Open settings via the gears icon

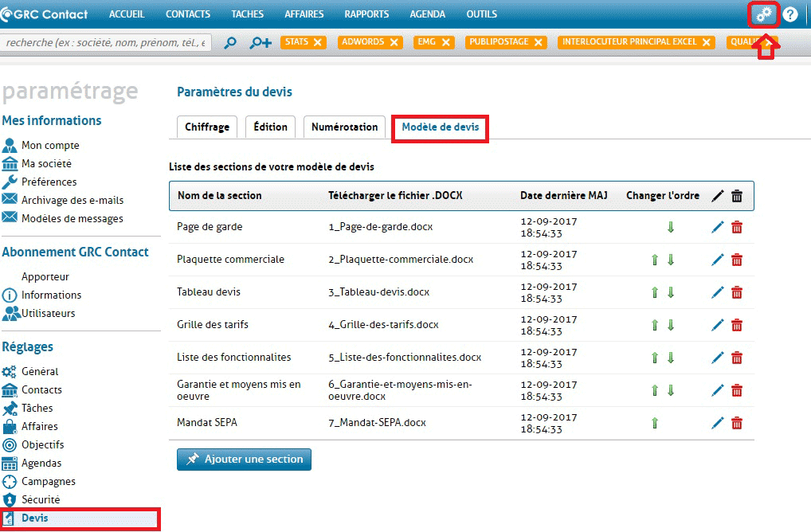click(x=764, y=14)
